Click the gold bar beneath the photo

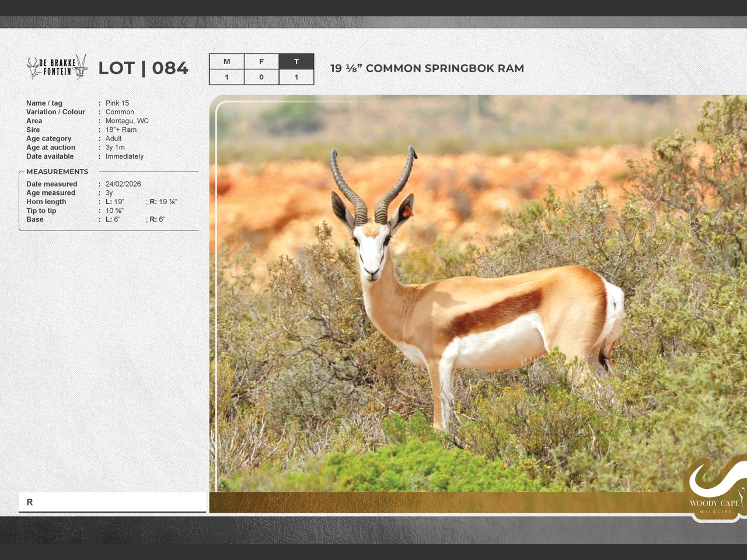[444, 502]
